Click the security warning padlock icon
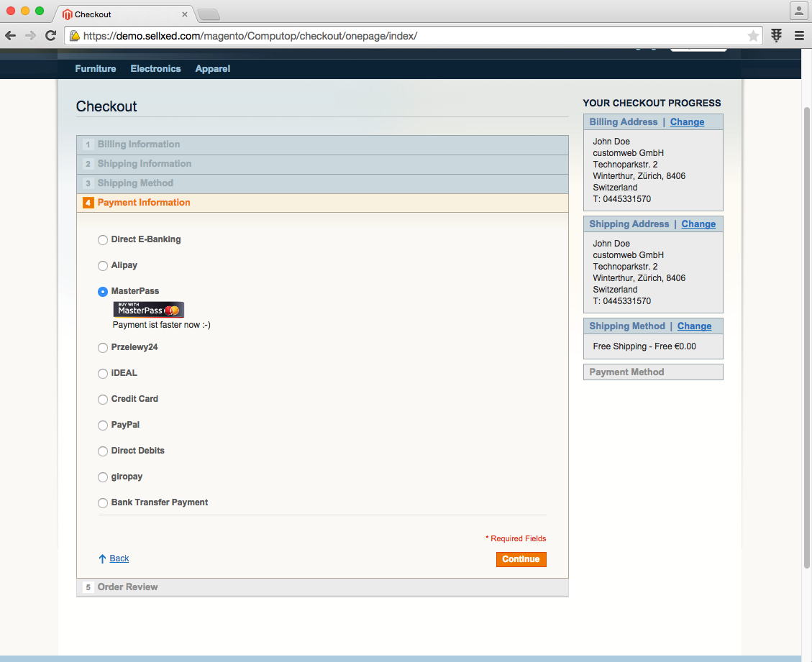This screenshot has width=812, height=662. [75, 36]
